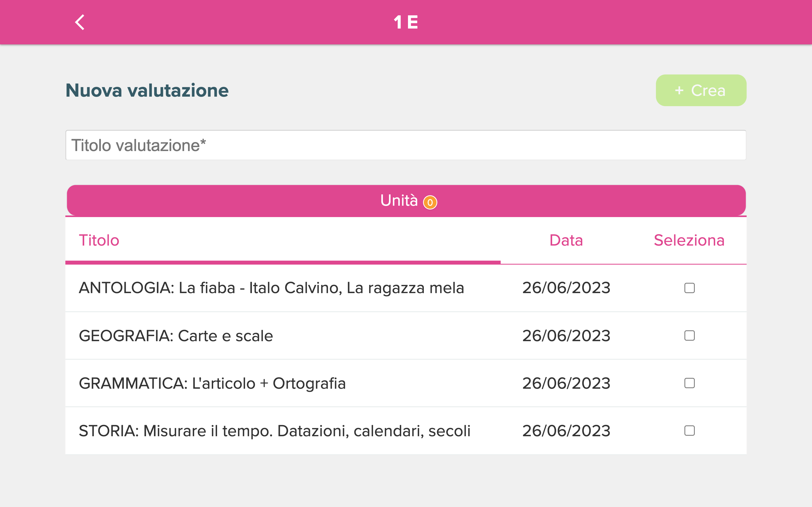Check the ANTOLOGIA La fiaba checkbox
The width and height of the screenshot is (812, 507).
[x=689, y=288]
